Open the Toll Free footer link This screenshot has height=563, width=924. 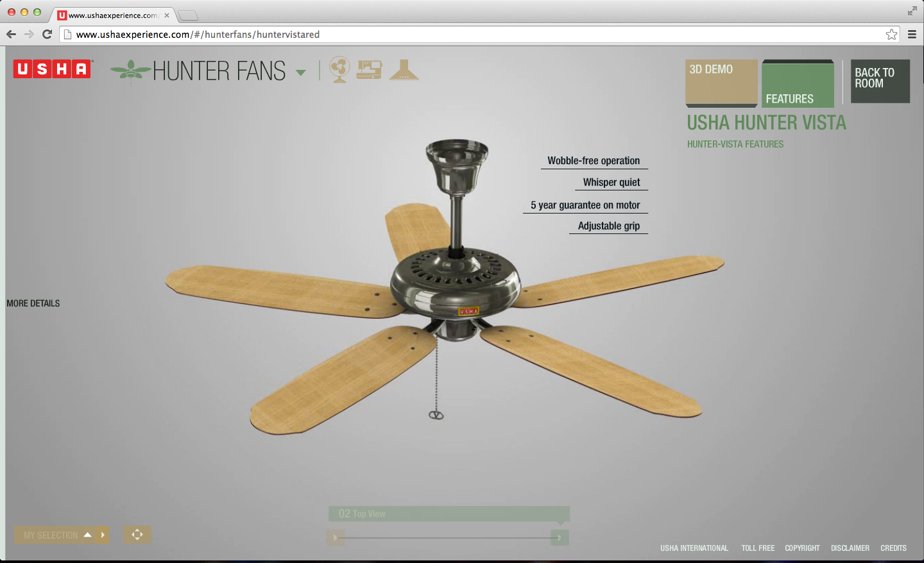(x=758, y=548)
